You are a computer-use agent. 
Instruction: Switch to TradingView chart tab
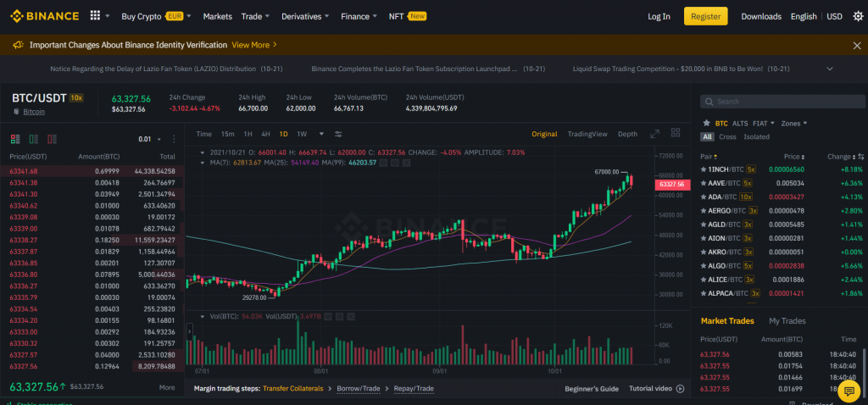click(587, 134)
